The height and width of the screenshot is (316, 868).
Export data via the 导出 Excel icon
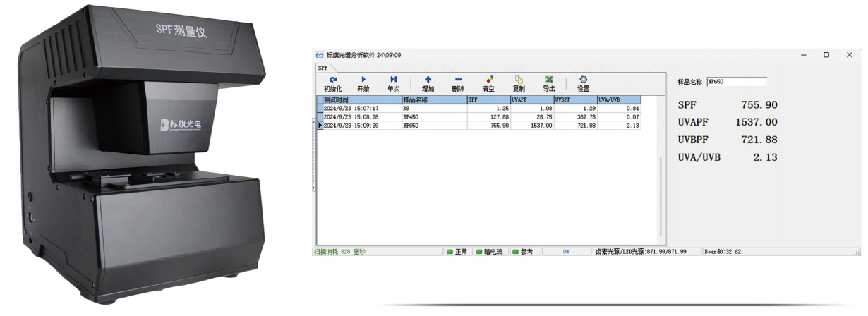click(x=549, y=84)
